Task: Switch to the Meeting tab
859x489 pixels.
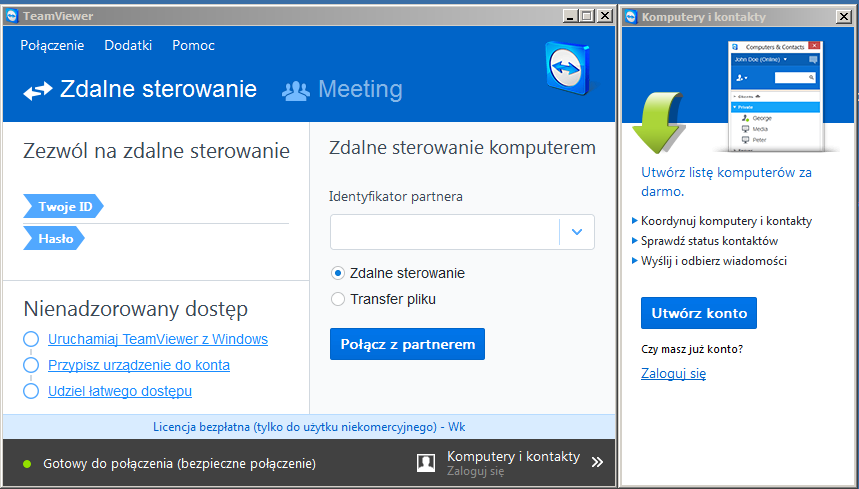Action: pyautogui.click(x=342, y=89)
